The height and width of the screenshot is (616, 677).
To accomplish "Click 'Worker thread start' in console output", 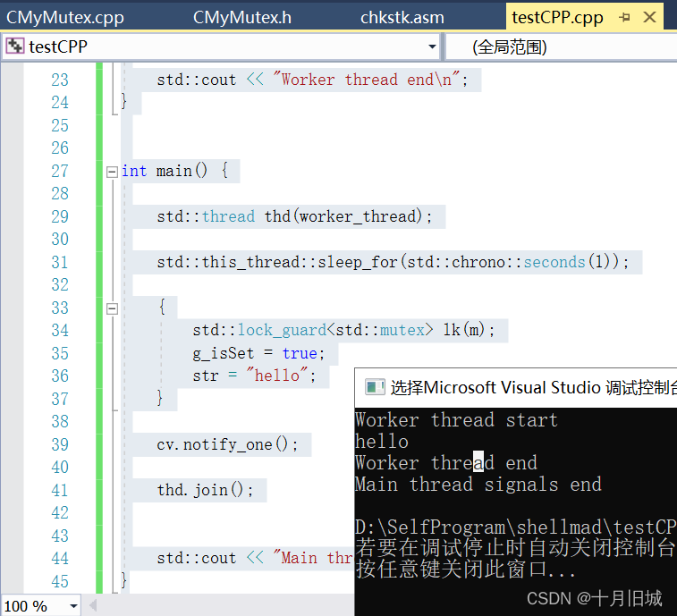I will point(456,420).
